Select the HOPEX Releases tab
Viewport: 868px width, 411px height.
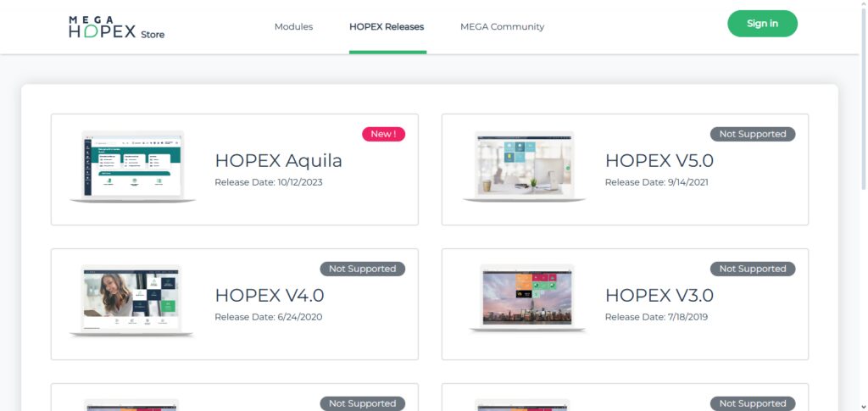click(x=387, y=26)
